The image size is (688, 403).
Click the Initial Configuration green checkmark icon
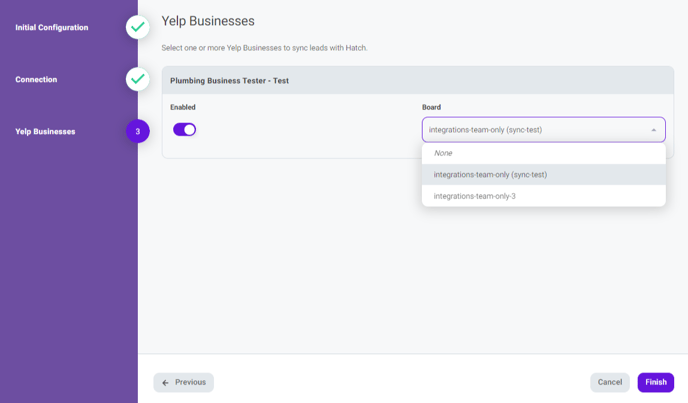click(x=137, y=28)
